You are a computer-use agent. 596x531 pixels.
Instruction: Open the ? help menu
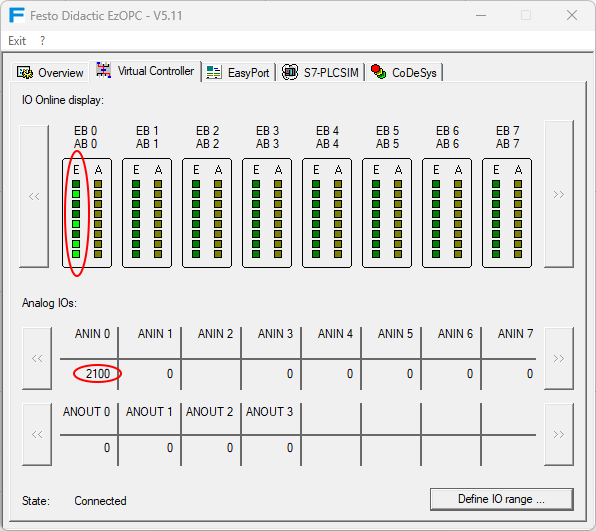[x=42, y=41]
